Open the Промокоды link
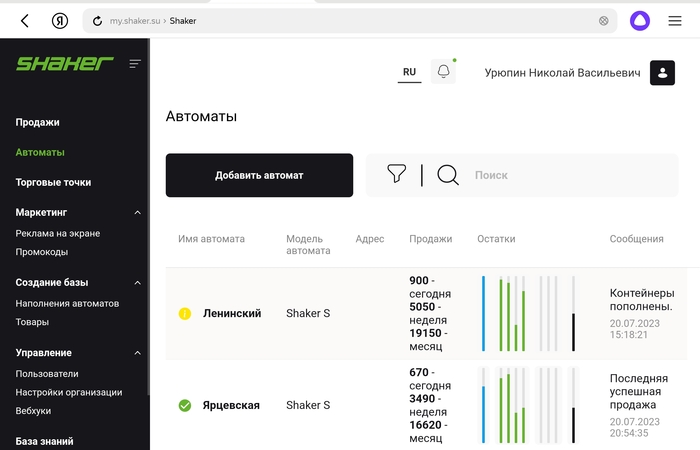 point(41,252)
